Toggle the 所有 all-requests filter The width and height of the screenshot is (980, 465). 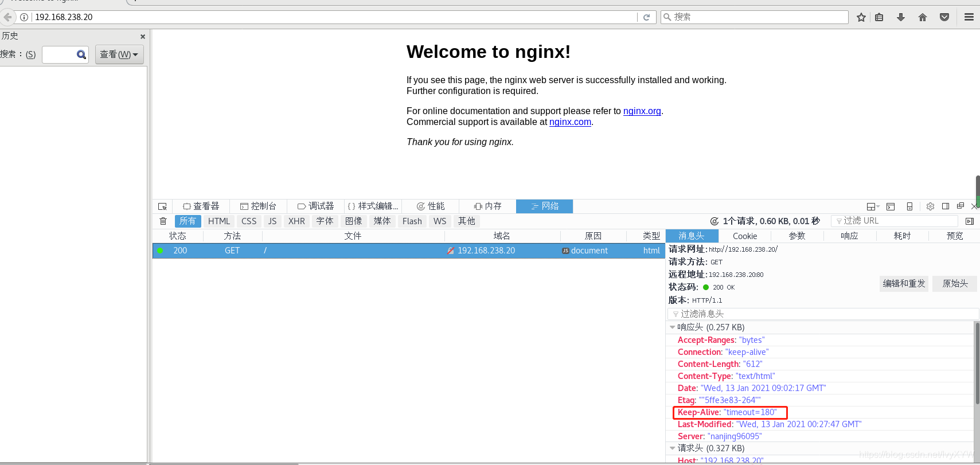(x=188, y=221)
